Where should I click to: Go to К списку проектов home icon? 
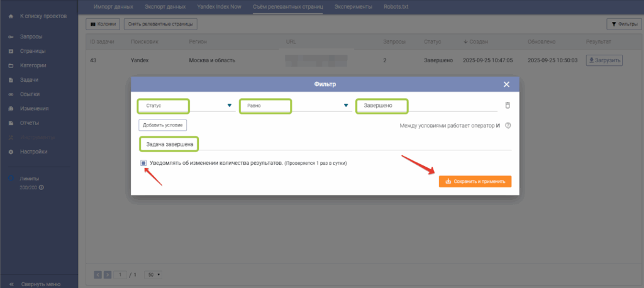point(11,15)
